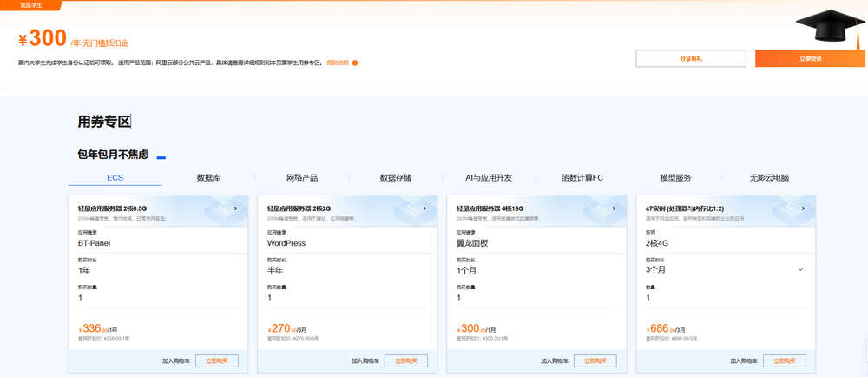868x377 pixels.
Task: Switch to the 无影云电脑 tab
Action: pos(769,178)
